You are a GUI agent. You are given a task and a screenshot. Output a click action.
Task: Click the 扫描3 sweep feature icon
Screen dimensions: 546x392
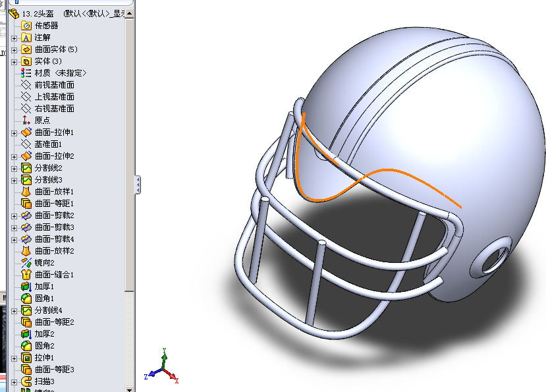pos(26,381)
